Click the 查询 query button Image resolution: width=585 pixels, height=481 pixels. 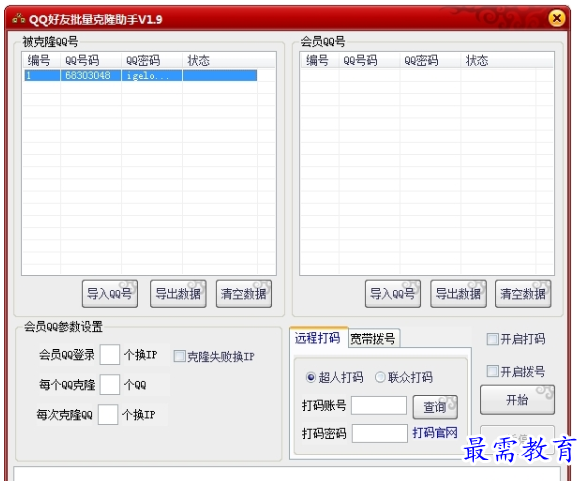click(435, 407)
